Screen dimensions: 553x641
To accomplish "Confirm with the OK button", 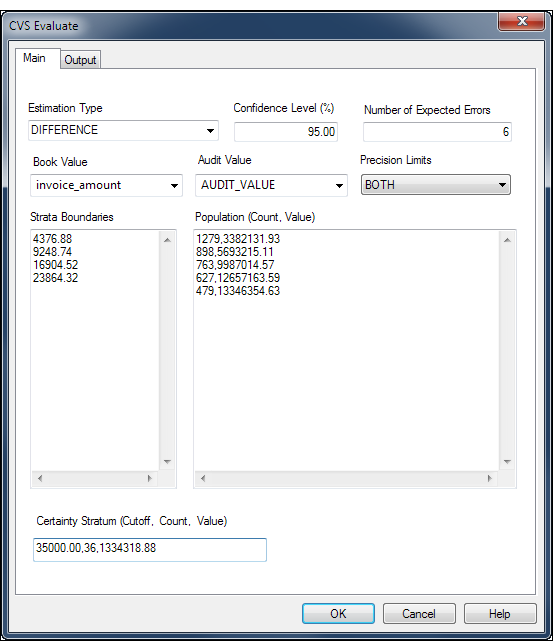I will click(x=338, y=614).
